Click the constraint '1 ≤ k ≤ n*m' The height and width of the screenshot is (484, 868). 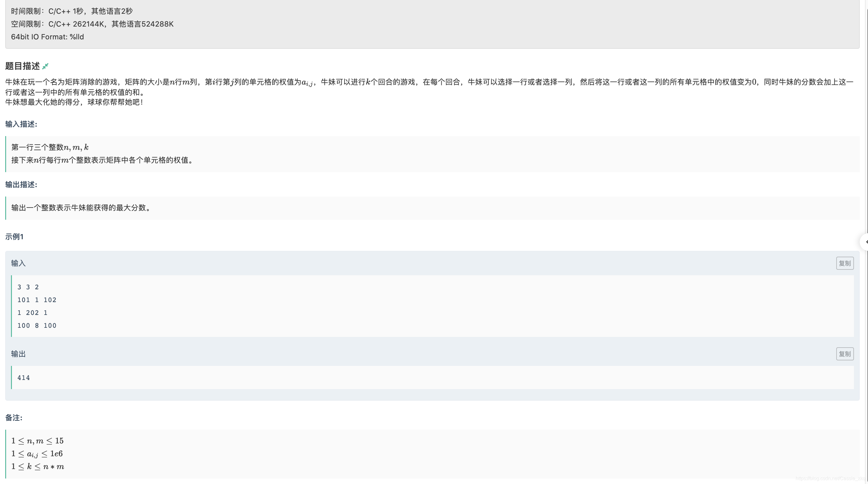pos(38,467)
